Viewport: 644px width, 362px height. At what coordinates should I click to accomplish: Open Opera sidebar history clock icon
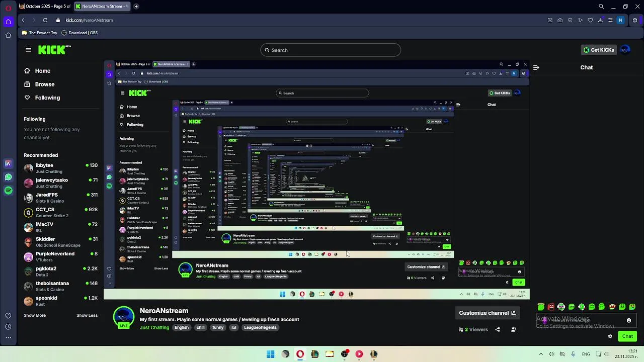8,327
